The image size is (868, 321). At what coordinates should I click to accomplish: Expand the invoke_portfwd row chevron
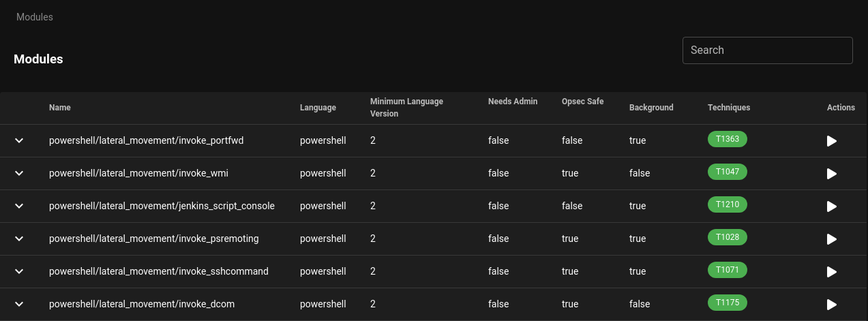[19, 140]
